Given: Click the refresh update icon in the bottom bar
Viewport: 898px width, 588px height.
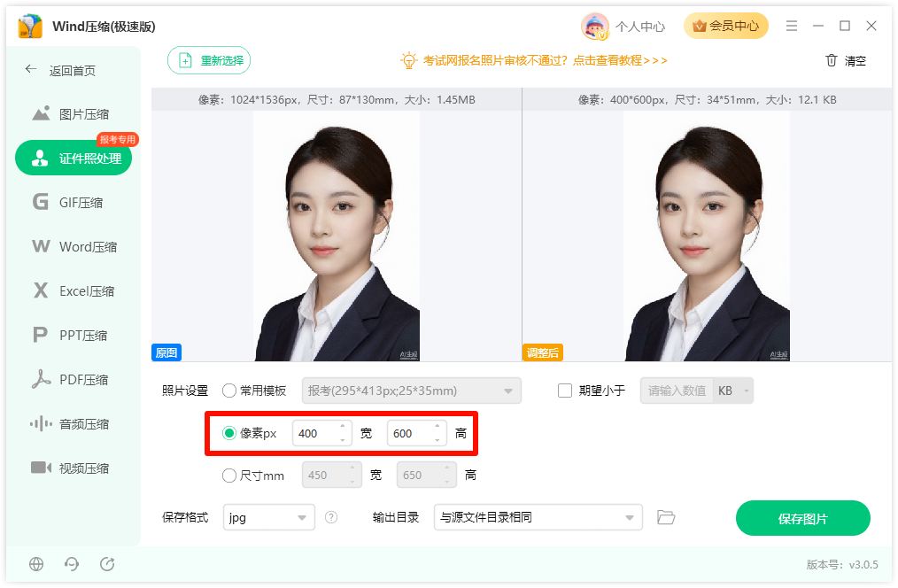Looking at the screenshot, I should tap(107, 564).
